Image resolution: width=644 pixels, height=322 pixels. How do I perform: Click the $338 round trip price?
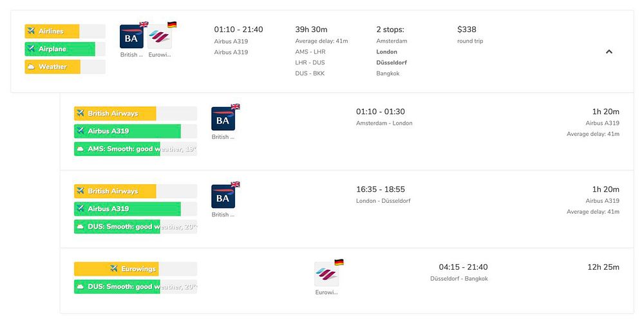pyautogui.click(x=467, y=30)
